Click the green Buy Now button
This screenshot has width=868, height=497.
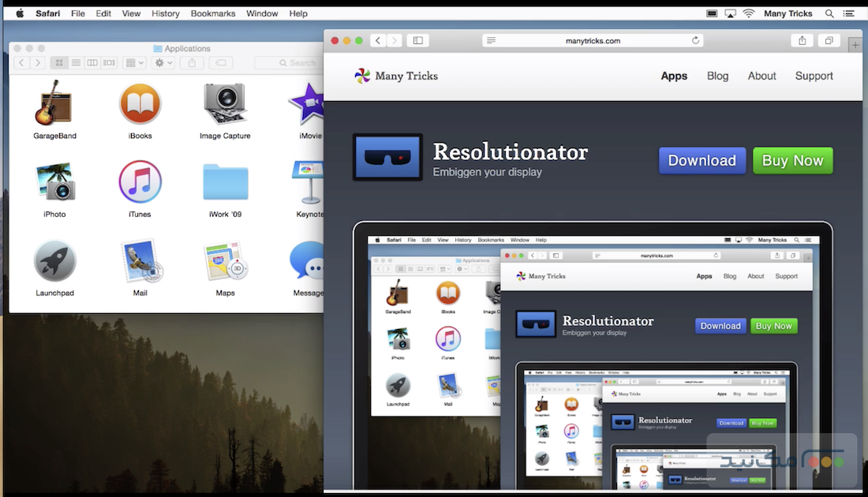coord(792,160)
